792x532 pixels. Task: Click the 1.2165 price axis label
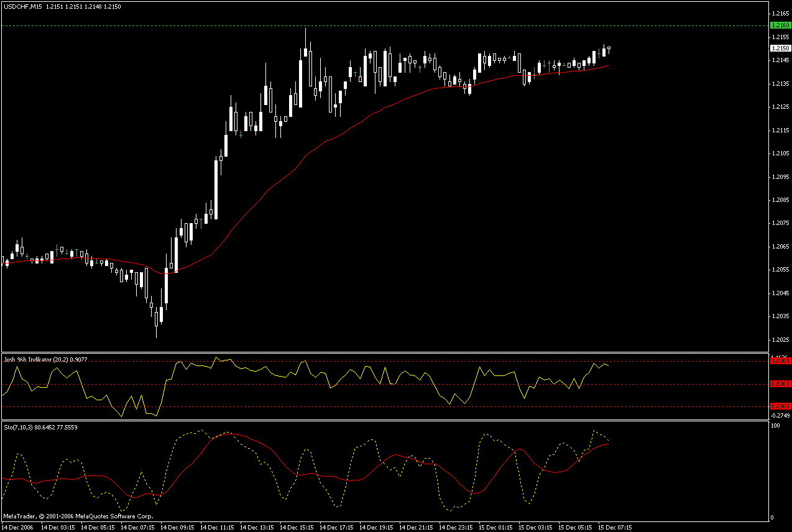tap(781, 14)
